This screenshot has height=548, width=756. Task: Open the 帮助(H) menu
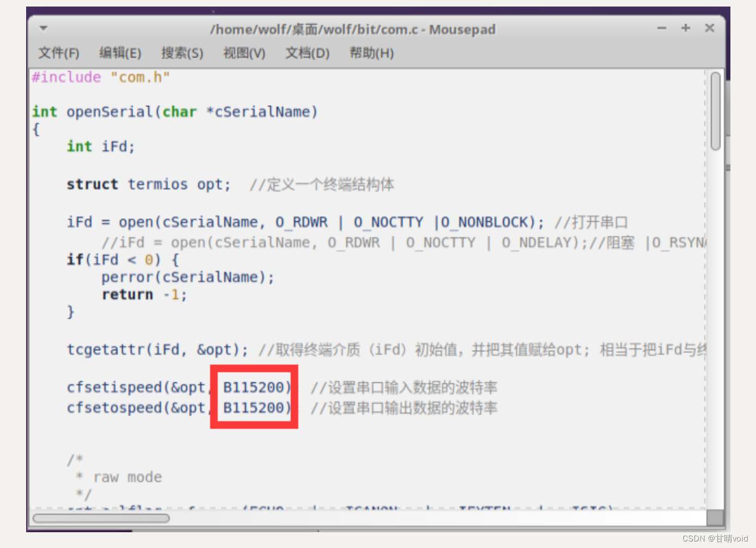tap(372, 53)
